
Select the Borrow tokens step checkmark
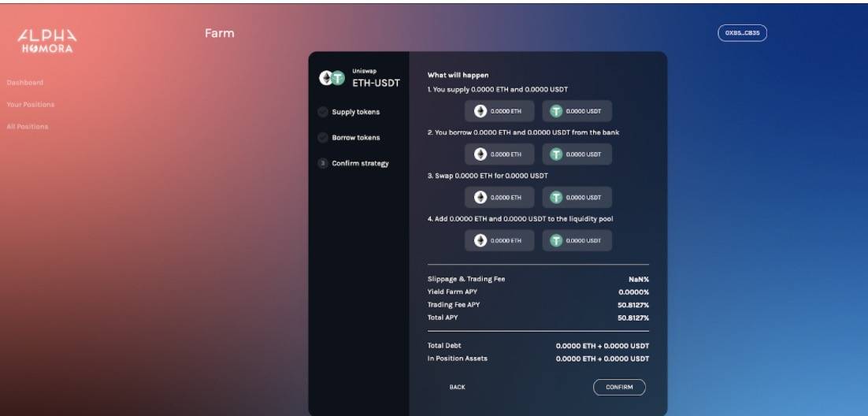point(323,138)
